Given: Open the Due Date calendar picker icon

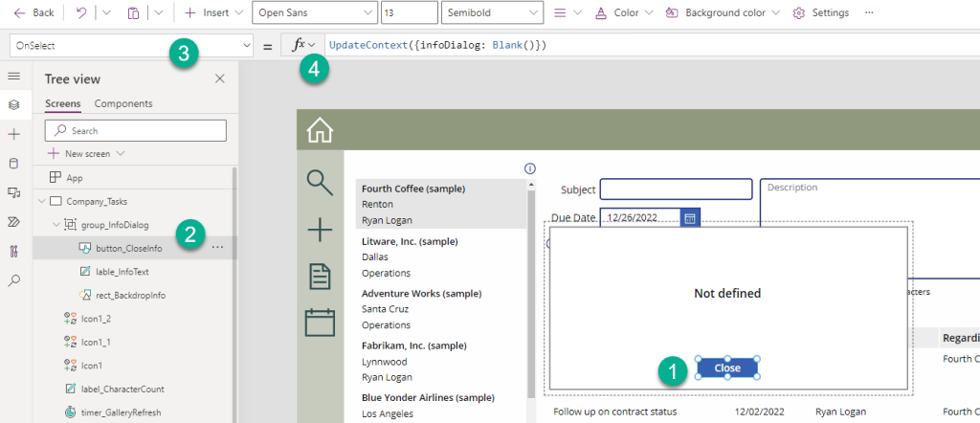Looking at the screenshot, I should point(690,218).
